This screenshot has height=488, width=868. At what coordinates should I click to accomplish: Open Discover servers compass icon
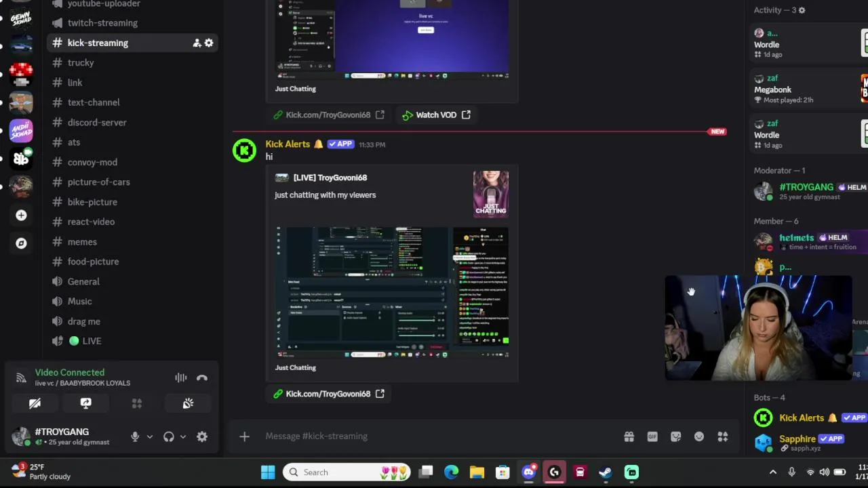coord(21,243)
